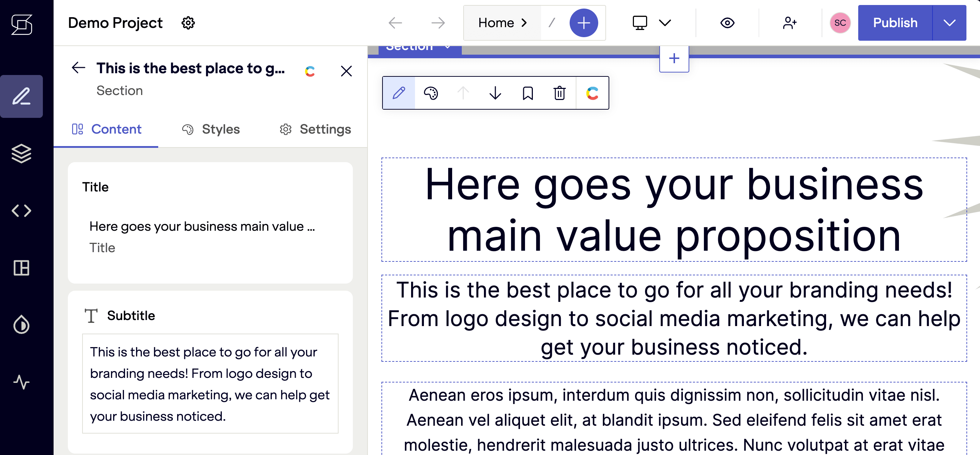Open the Layers panel in sidebar
The width and height of the screenshot is (980, 455).
[x=21, y=153]
